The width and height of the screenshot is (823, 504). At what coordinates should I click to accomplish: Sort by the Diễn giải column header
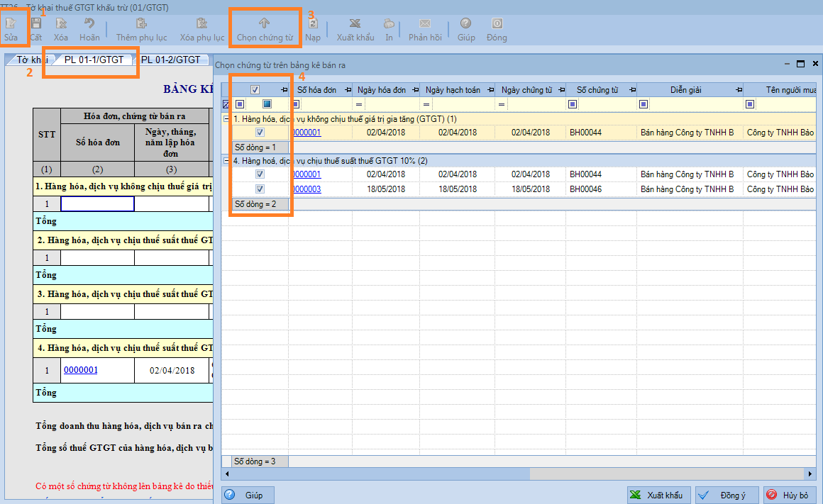click(685, 90)
